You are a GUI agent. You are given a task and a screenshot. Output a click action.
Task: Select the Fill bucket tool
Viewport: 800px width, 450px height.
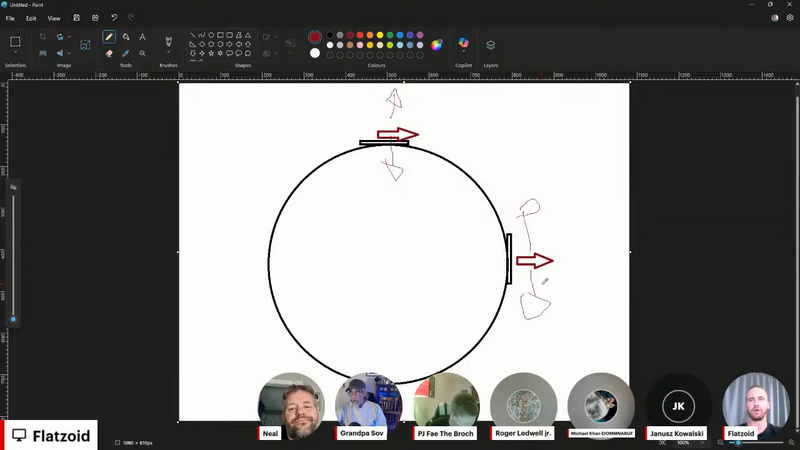(126, 37)
